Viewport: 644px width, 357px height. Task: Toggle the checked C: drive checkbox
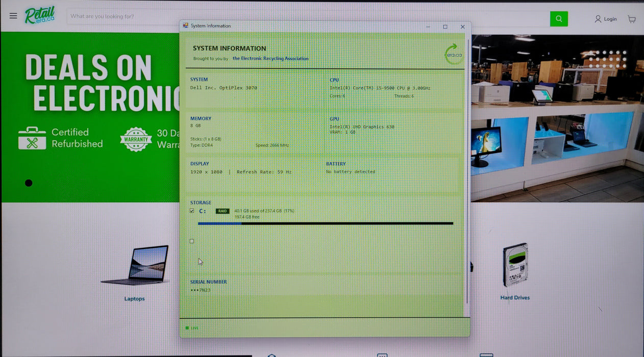(x=192, y=211)
